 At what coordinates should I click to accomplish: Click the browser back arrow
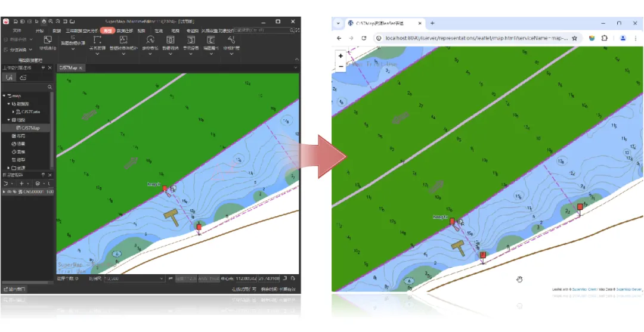click(x=339, y=38)
